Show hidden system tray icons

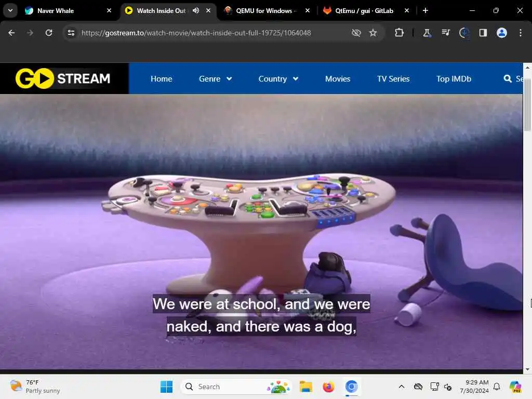point(402,387)
